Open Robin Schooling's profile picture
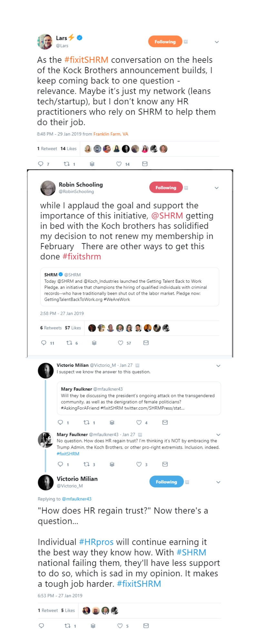Image resolution: width=258 pixels, height=644 pixels. (48, 188)
